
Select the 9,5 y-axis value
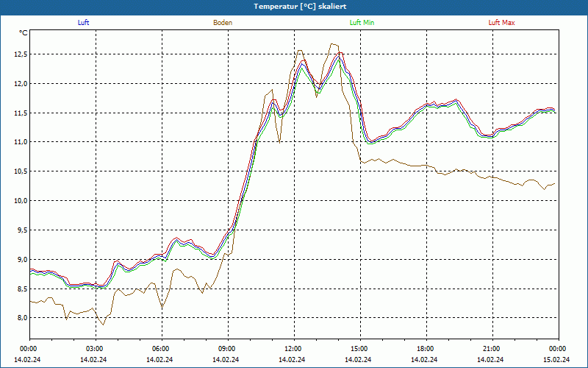pos(22,230)
